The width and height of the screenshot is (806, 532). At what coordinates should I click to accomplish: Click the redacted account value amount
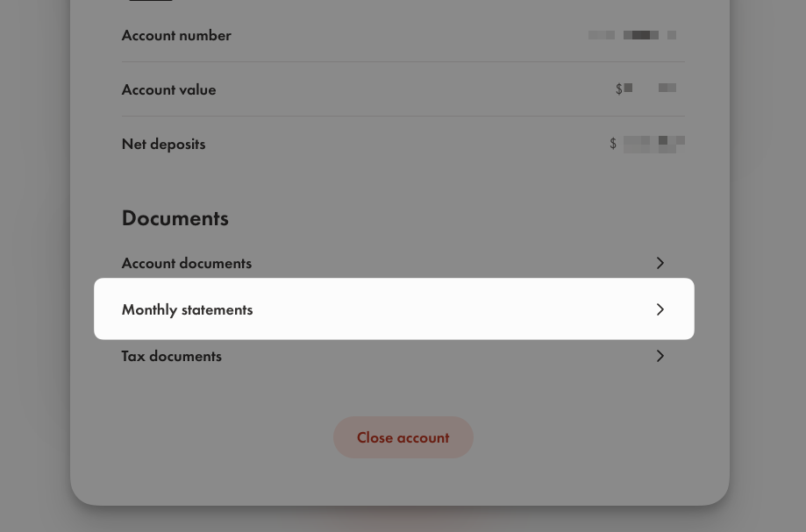point(646,88)
